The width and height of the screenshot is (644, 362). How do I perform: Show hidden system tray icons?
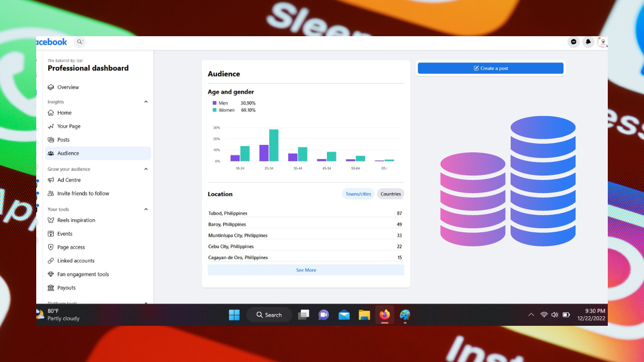531,315
